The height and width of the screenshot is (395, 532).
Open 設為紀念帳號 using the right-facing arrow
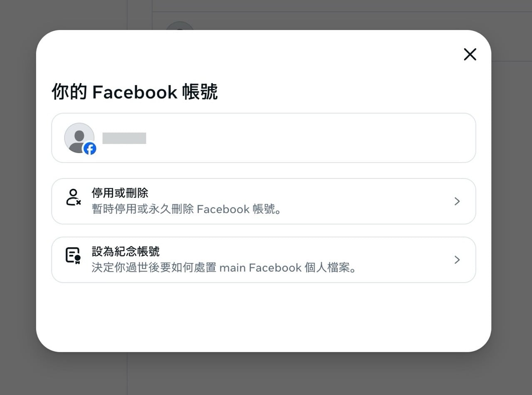tap(457, 260)
